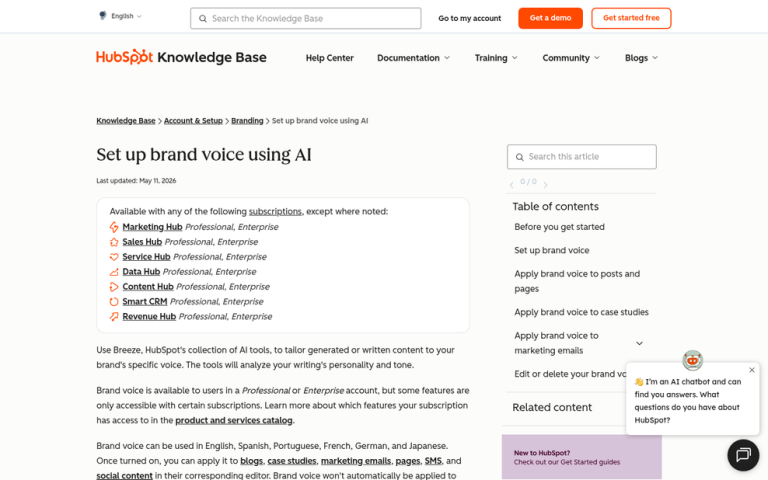768x480 pixels.
Task: Click the chatbot robot avatar icon
Action: tap(693, 360)
